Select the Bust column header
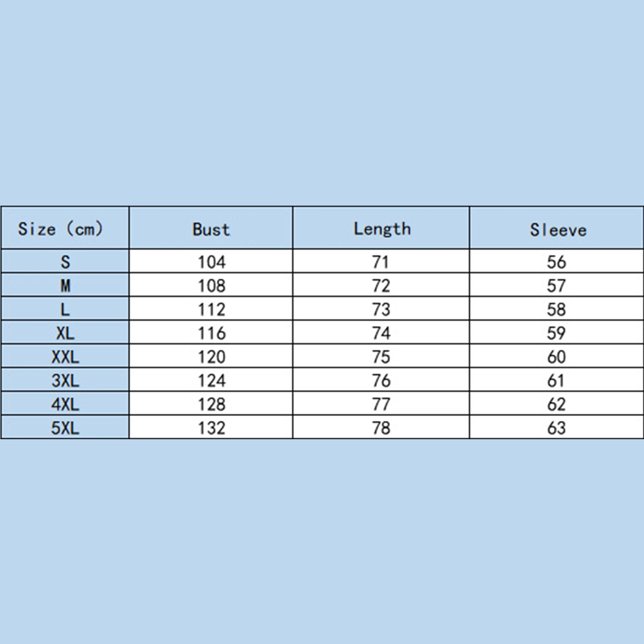Screen dimensions: 644x644 211,230
